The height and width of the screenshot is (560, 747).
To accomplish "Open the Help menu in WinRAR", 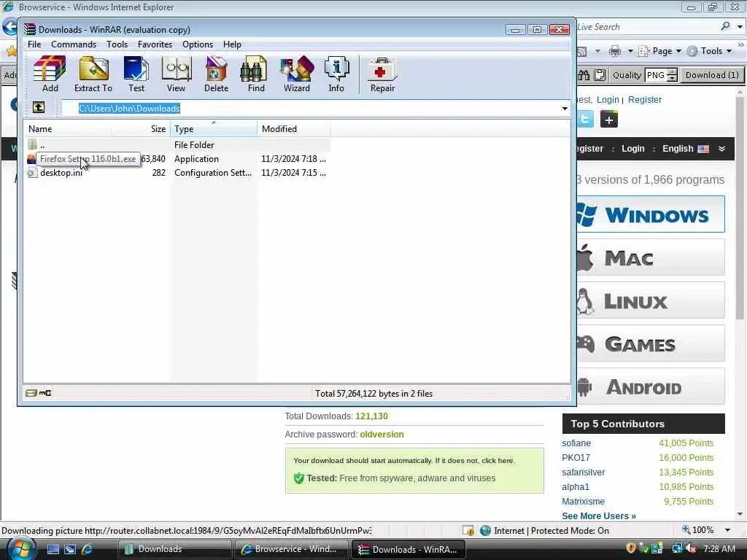I will tap(232, 44).
